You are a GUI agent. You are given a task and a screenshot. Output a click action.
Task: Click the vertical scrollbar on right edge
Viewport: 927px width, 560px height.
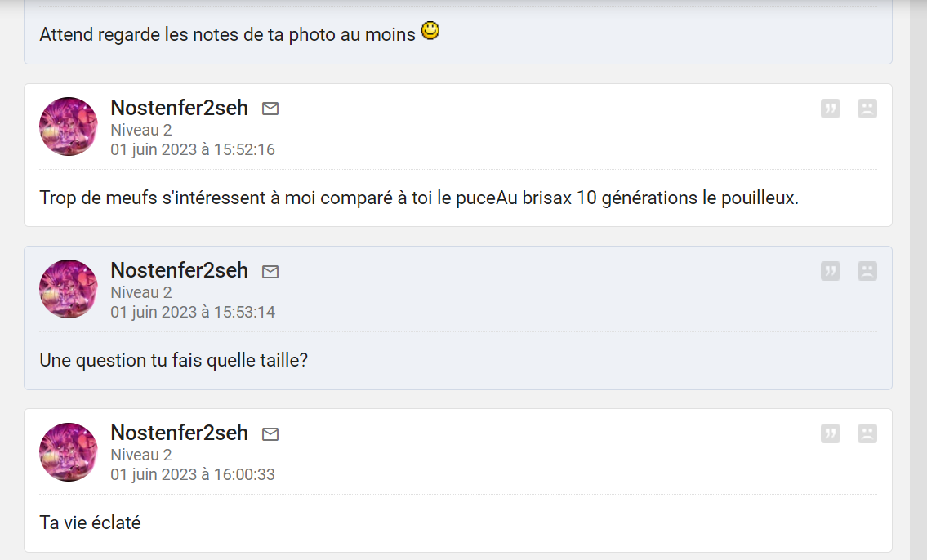pos(919,280)
